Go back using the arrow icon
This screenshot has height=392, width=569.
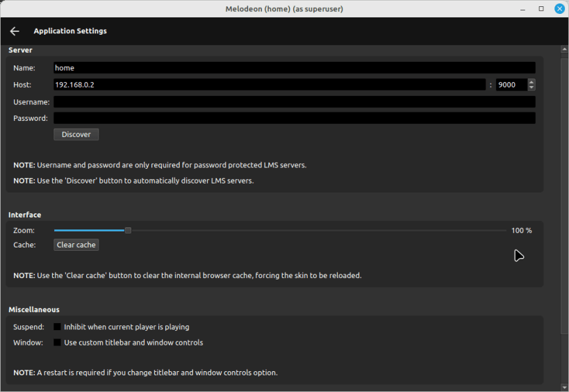click(x=15, y=31)
